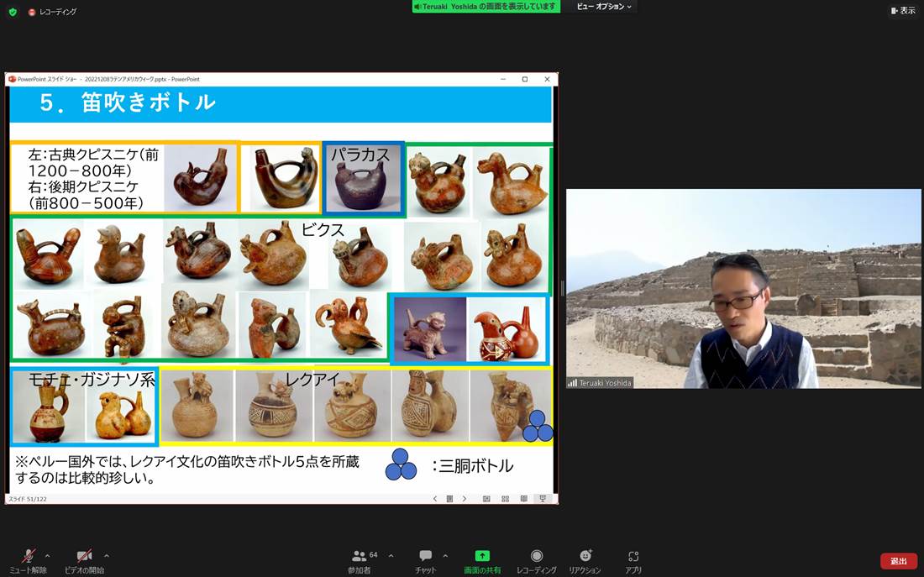Click the レコーディング (Record) icon in Zoom toolbar
This screenshot has height=577, width=924.
537,554
